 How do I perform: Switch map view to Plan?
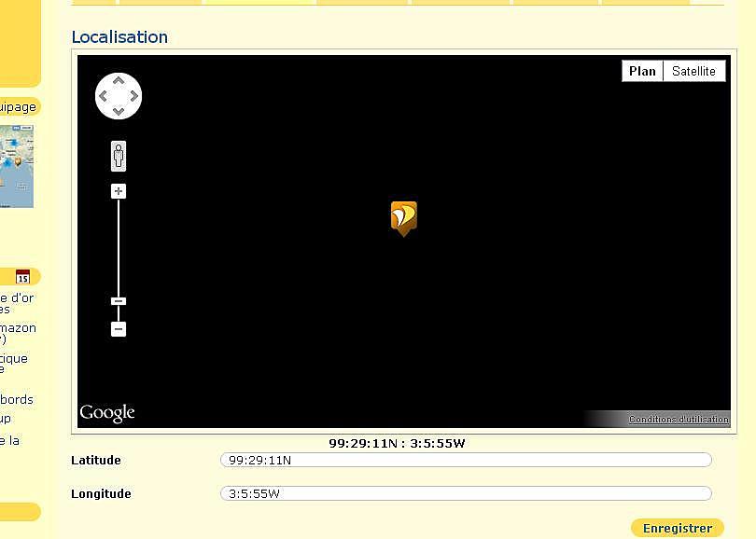click(x=642, y=71)
